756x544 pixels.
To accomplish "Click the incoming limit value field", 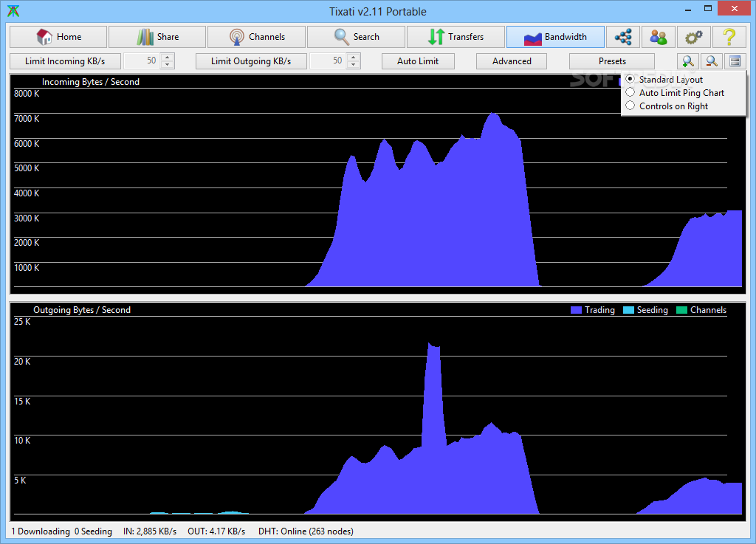I will click(142, 61).
